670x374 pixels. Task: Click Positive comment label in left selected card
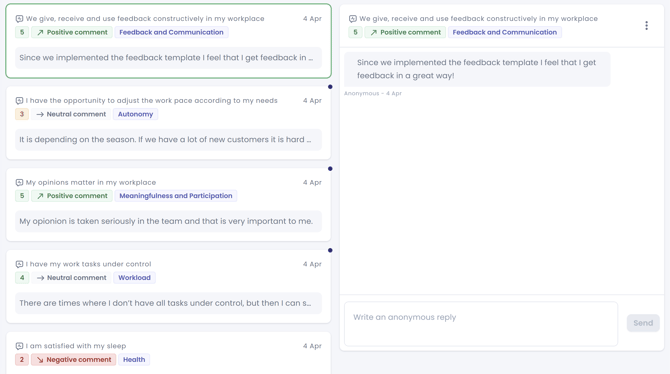coord(72,32)
